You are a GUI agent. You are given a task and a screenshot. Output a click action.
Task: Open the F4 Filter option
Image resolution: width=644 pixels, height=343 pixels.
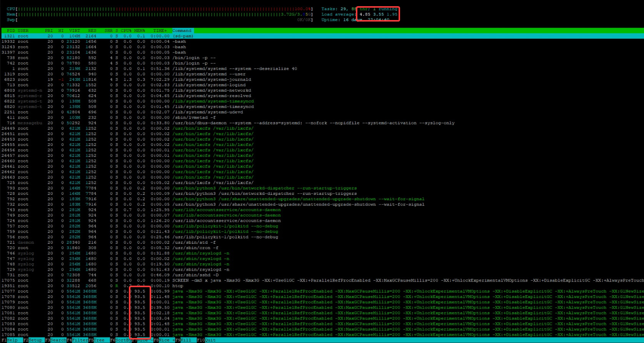click(x=80, y=340)
